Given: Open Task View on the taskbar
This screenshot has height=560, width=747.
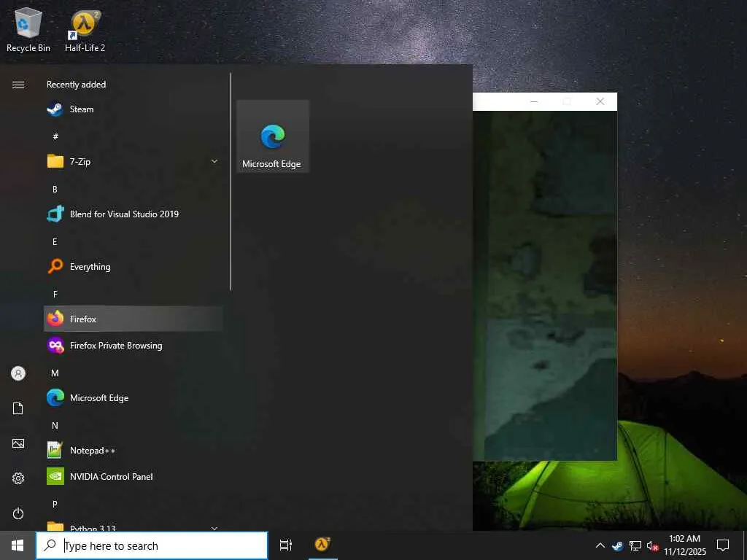Looking at the screenshot, I should (x=286, y=545).
